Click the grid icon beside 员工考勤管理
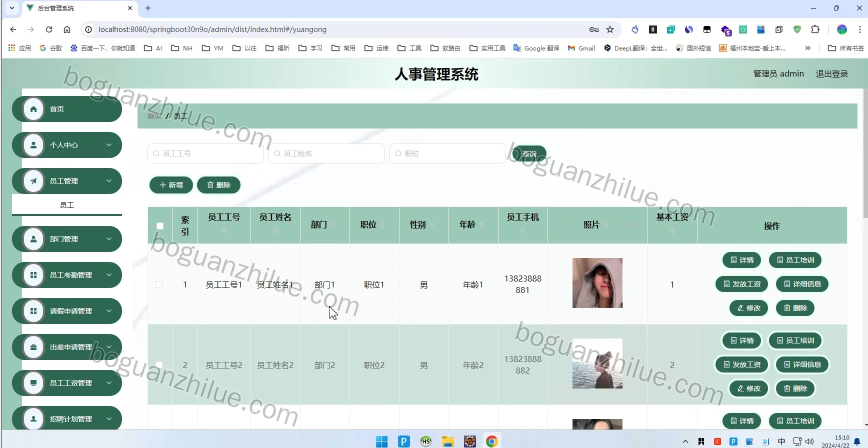 click(x=33, y=275)
